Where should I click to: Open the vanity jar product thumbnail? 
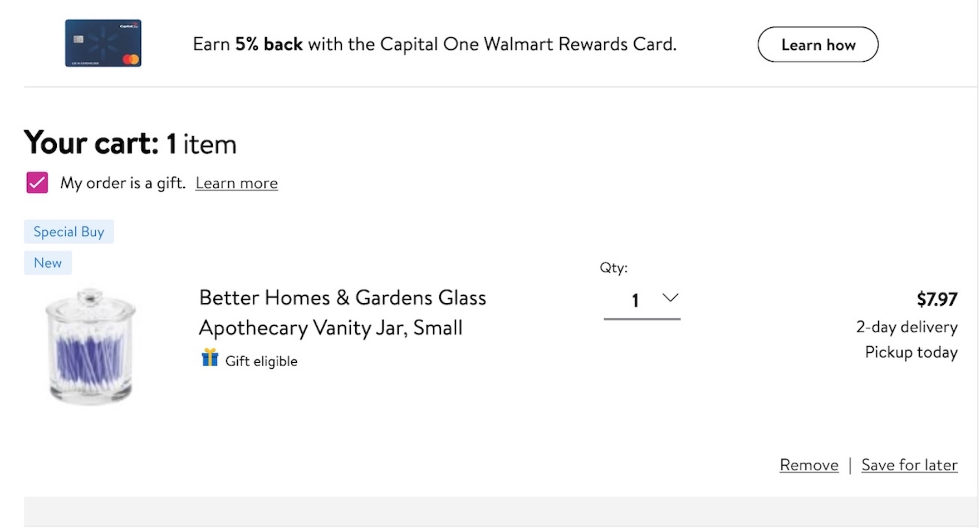coord(91,346)
